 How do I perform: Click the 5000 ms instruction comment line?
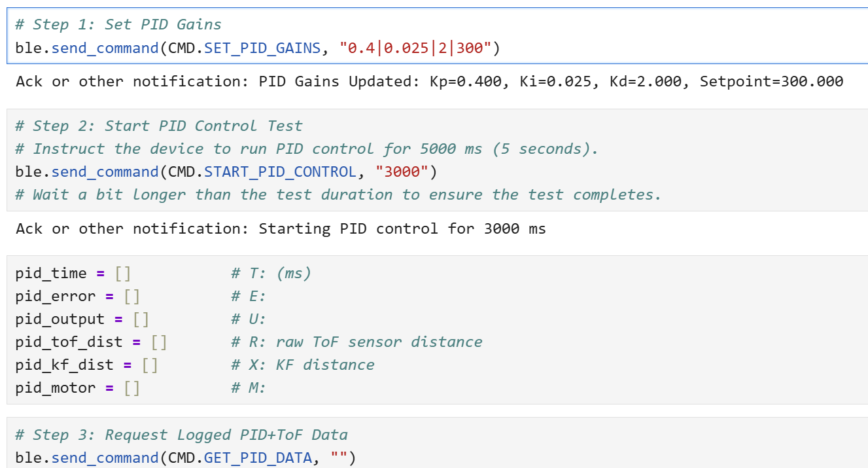tap(307, 149)
